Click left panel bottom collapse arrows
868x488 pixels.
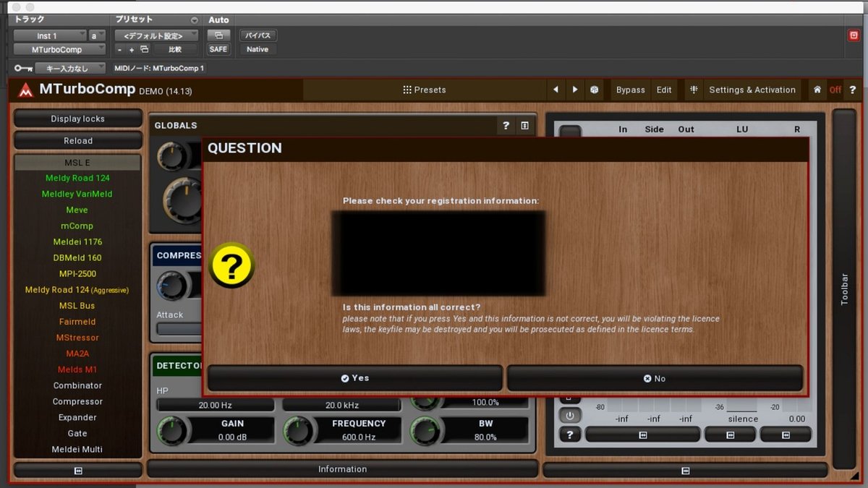[x=78, y=471]
